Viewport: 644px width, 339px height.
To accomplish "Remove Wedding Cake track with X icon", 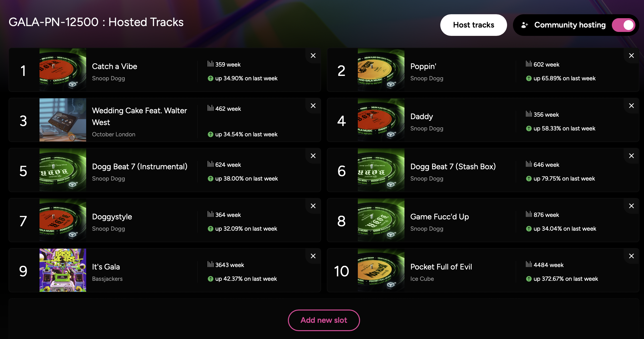I will (x=313, y=106).
